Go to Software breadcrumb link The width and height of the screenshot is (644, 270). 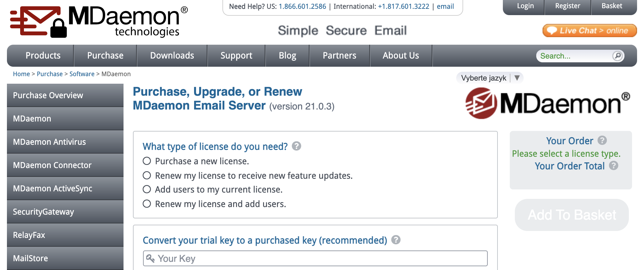coord(82,74)
